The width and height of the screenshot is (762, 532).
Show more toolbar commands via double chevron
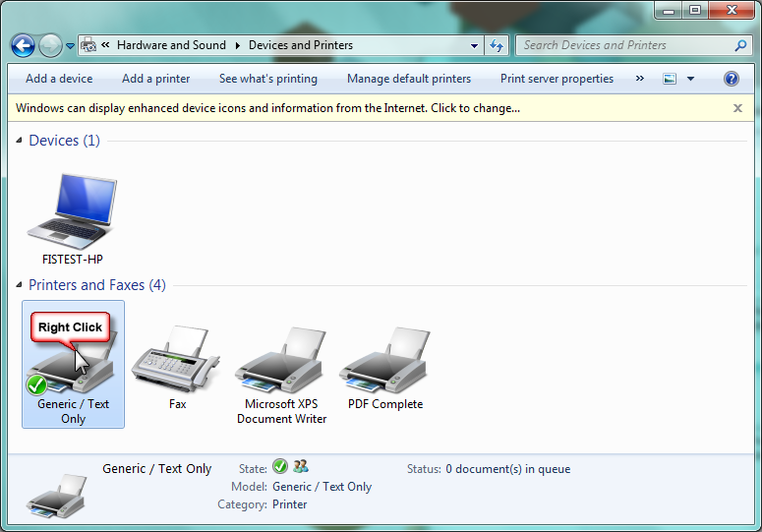639,79
